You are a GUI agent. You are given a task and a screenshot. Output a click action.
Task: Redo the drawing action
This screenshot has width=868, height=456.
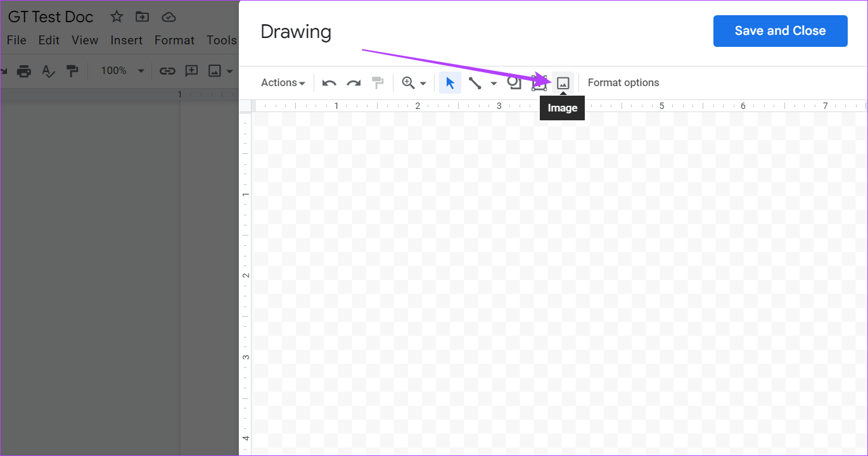[x=354, y=82]
